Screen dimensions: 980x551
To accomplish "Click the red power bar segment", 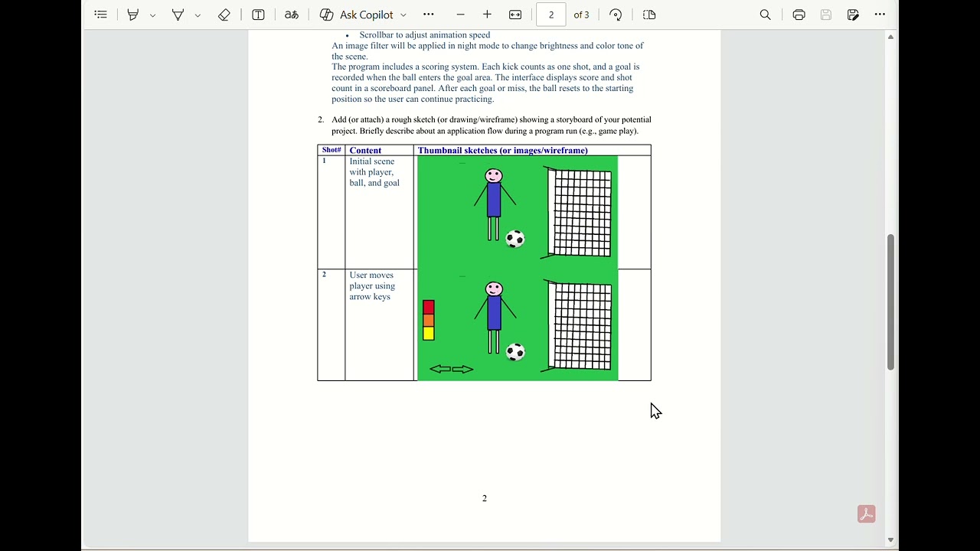I will tap(429, 307).
